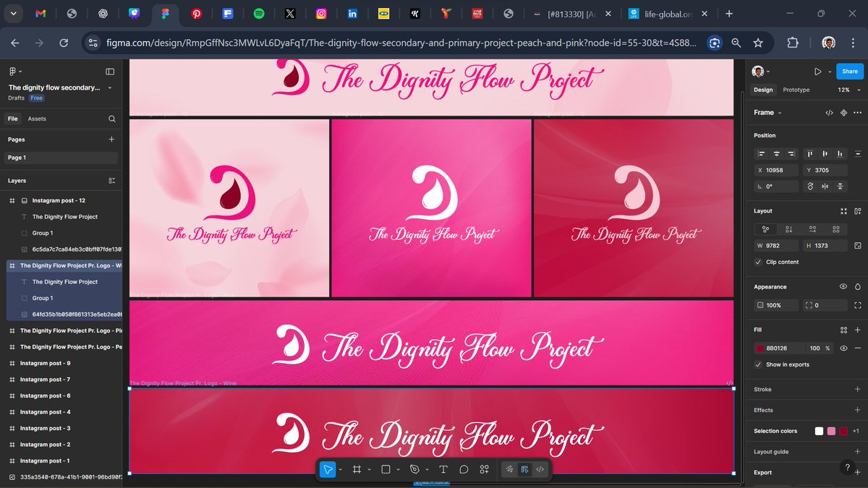
Task: Toggle Clip content checkbox
Action: click(x=758, y=262)
